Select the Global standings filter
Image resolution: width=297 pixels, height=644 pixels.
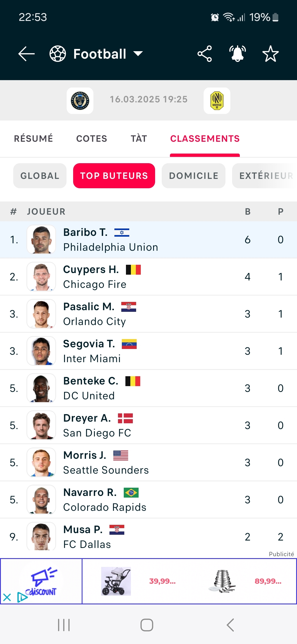point(40,176)
